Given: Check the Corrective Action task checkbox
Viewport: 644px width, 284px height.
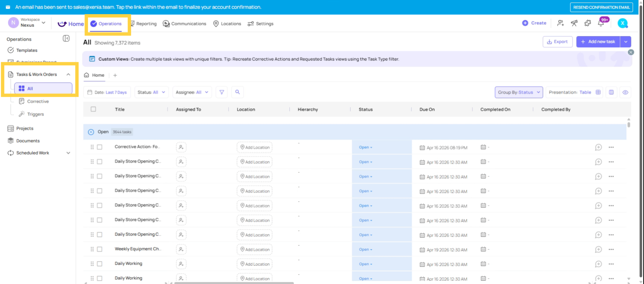Looking at the screenshot, I should 100,147.
